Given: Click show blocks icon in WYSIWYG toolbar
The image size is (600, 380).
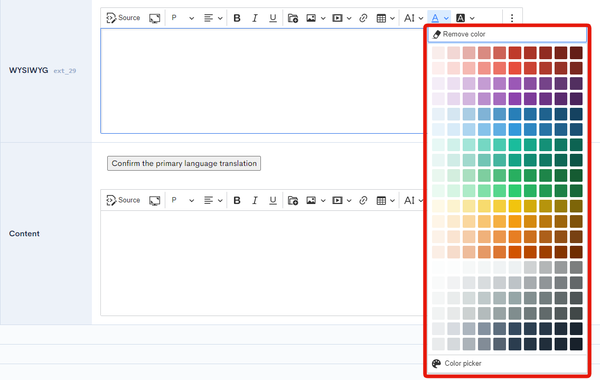Looking at the screenshot, I should point(155,18).
